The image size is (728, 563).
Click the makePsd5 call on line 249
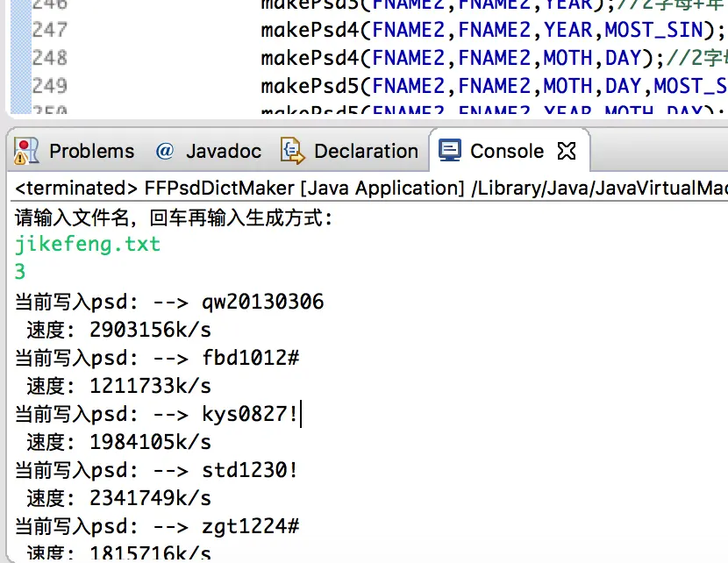coord(494,86)
